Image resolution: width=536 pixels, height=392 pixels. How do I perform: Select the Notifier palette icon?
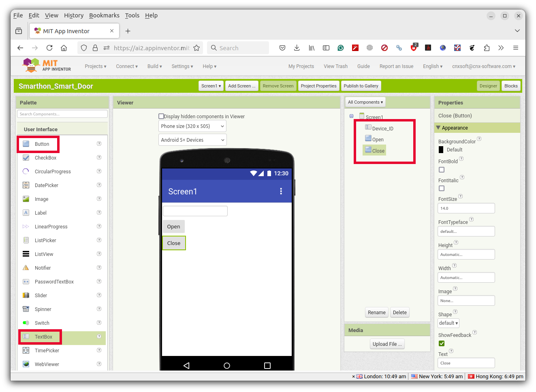26,268
